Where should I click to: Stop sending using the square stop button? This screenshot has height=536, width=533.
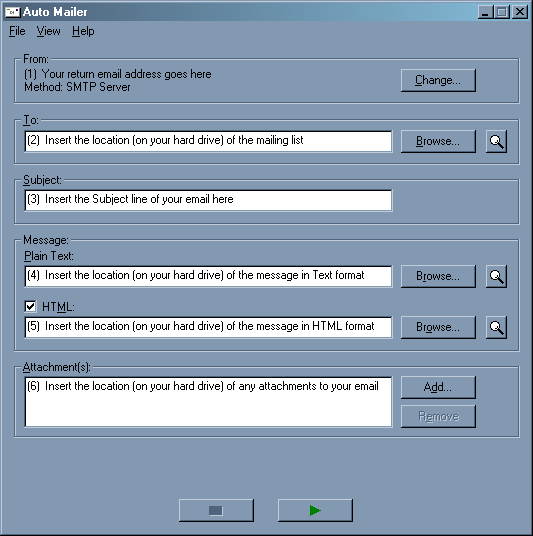[216, 510]
